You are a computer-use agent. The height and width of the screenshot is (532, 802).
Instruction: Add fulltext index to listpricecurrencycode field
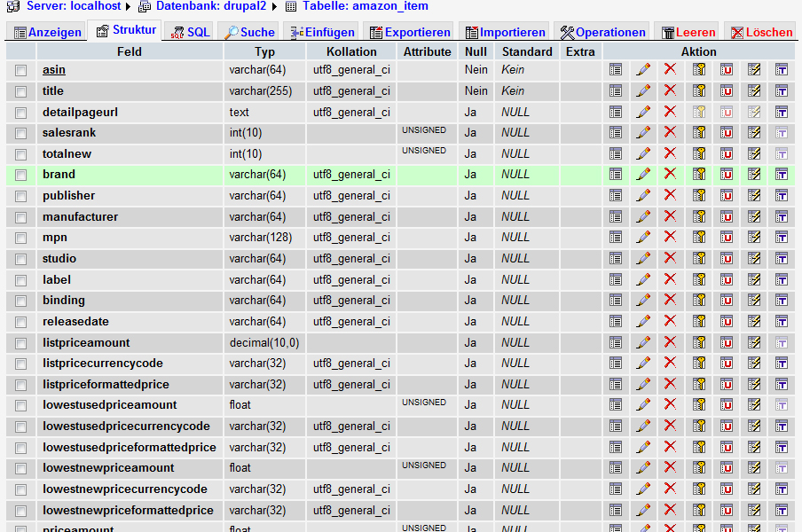(781, 364)
